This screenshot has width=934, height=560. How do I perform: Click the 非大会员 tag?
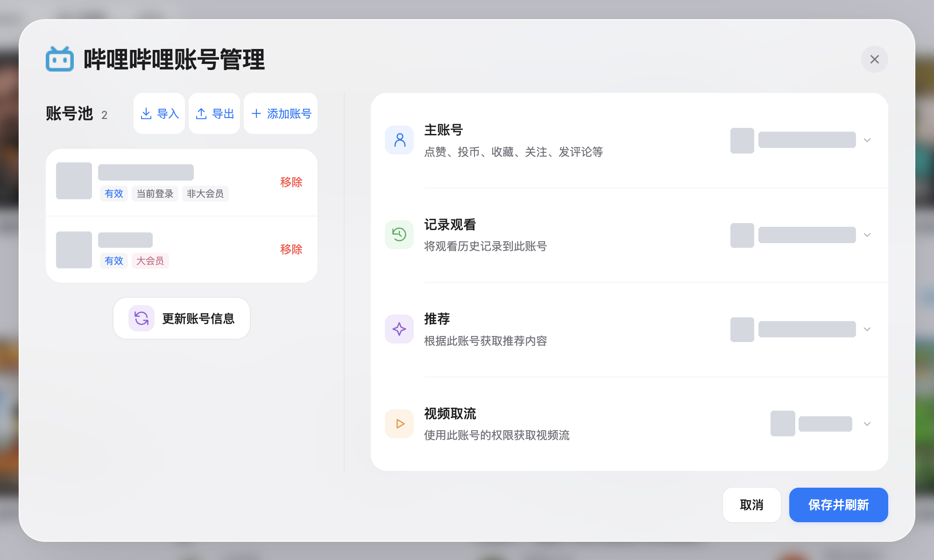coord(205,194)
